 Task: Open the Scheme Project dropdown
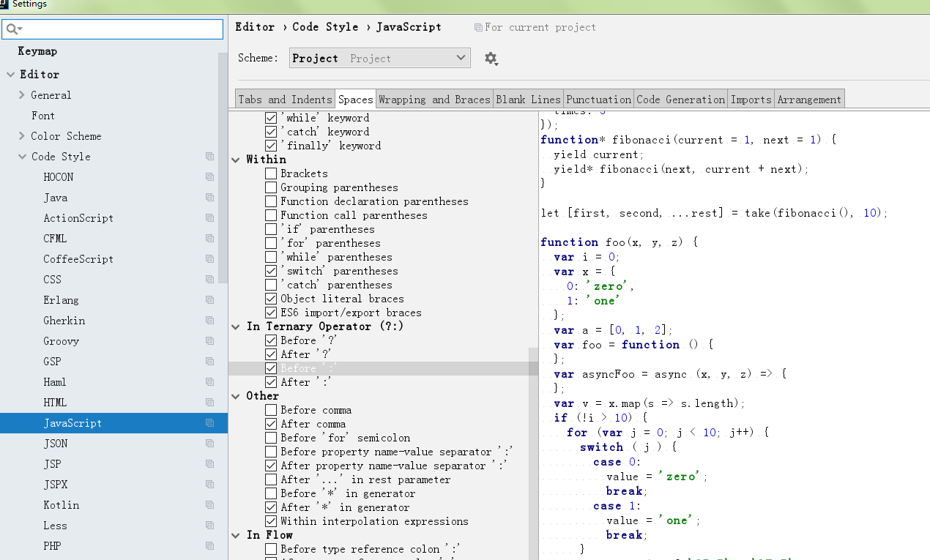click(380, 58)
